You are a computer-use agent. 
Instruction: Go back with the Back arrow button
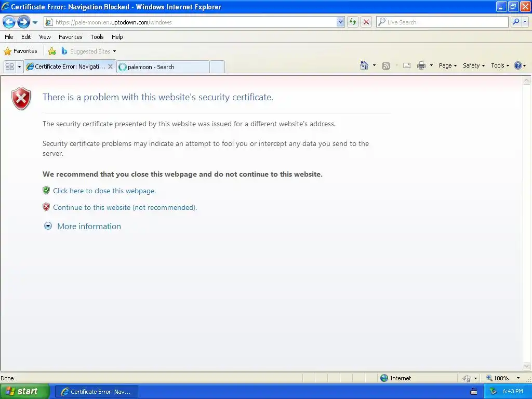[x=9, y=22]
